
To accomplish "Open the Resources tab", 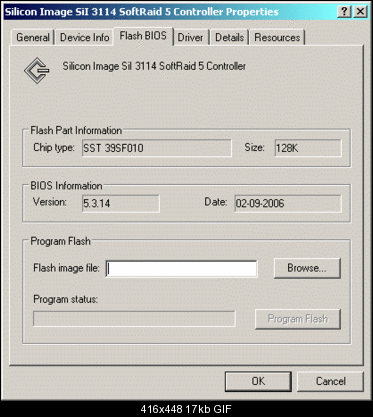I will (x=277, y=37).
